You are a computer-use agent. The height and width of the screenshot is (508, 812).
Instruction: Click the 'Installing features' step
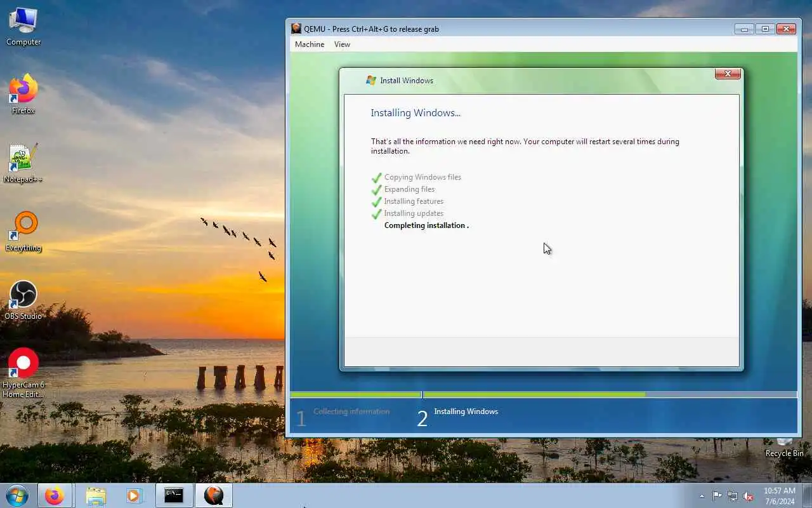click(x=414, y=201)
